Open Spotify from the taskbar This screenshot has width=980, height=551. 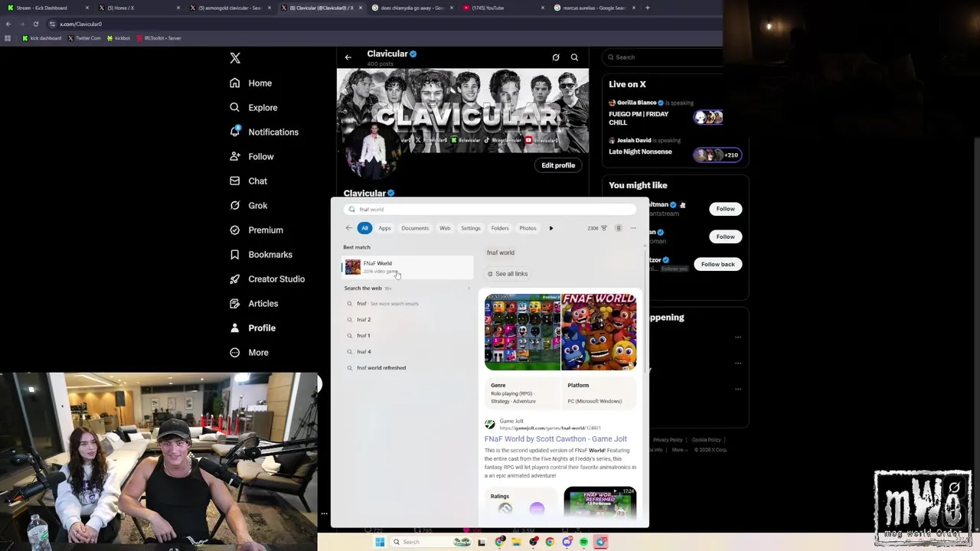click(583, 542)
